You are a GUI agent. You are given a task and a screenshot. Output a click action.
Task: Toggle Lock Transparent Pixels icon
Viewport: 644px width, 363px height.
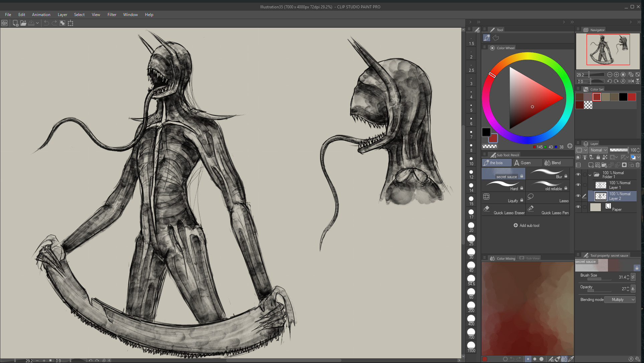tap(605, 157)
